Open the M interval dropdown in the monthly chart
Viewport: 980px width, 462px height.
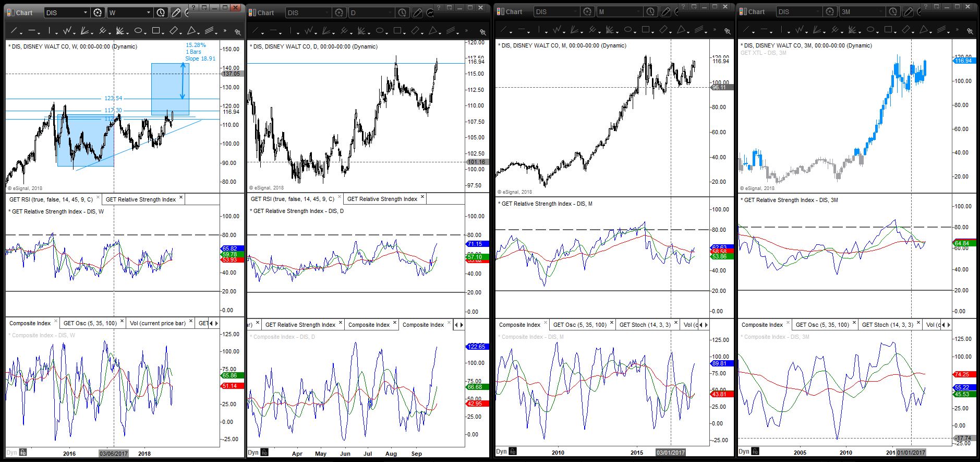click(638, 11)
